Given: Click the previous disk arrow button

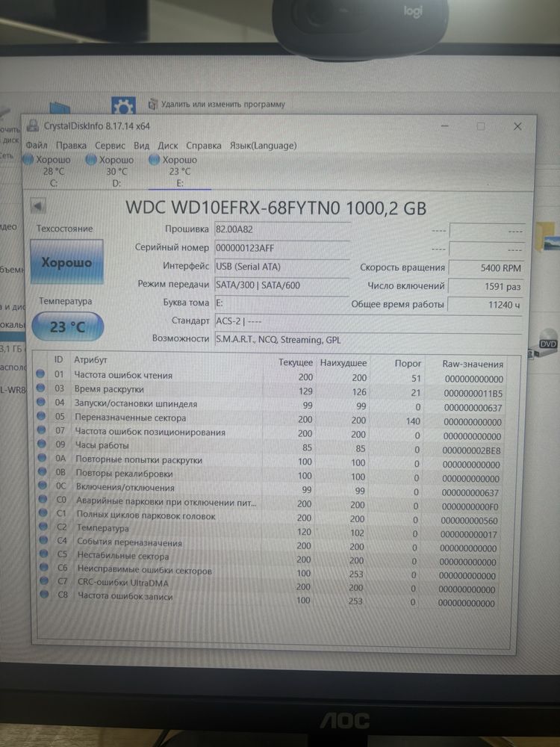Looking at the screenshot, I should [37, 206].
